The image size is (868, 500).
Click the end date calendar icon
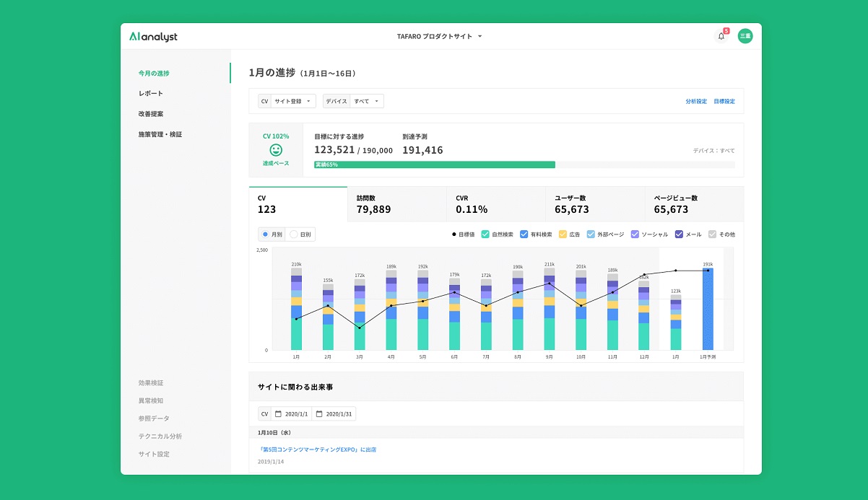(x=319, y=414)
